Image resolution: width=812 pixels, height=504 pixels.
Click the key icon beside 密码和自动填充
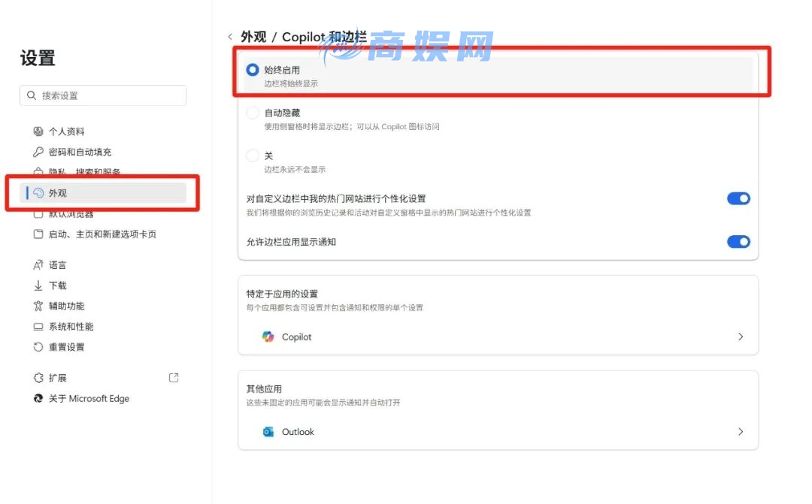[38, 152]
